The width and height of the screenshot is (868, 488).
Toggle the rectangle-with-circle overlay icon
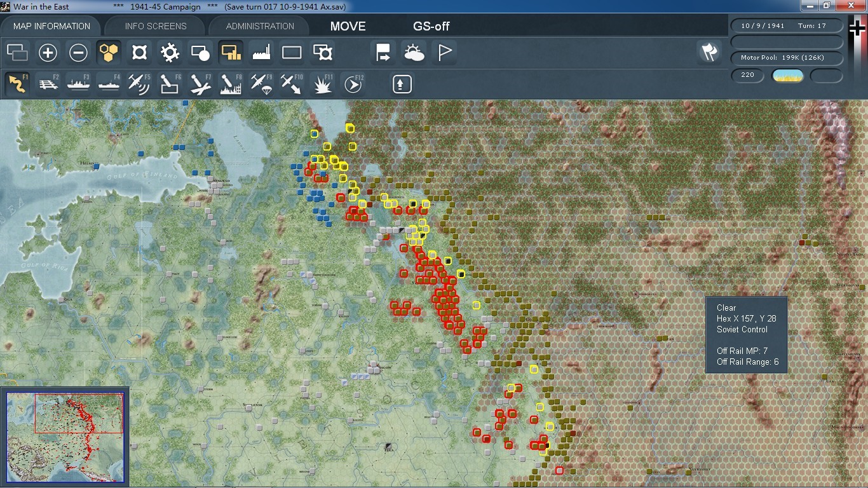[x=200, y=52]
